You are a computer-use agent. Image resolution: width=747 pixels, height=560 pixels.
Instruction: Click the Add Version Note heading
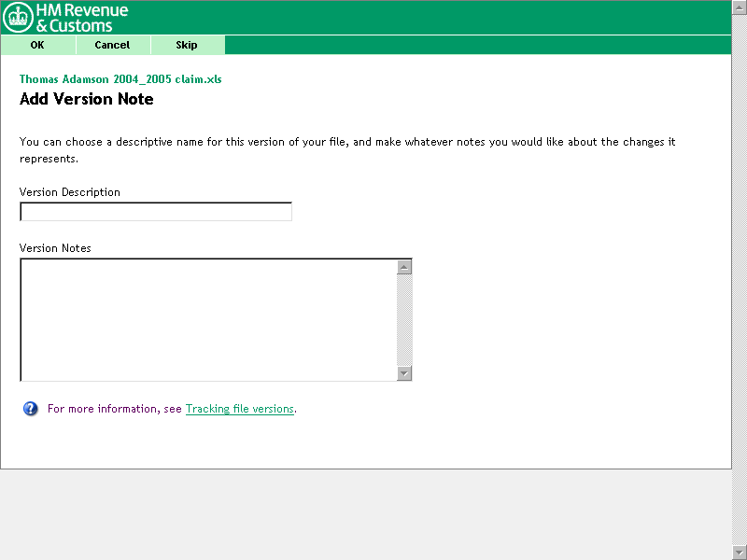87,99
